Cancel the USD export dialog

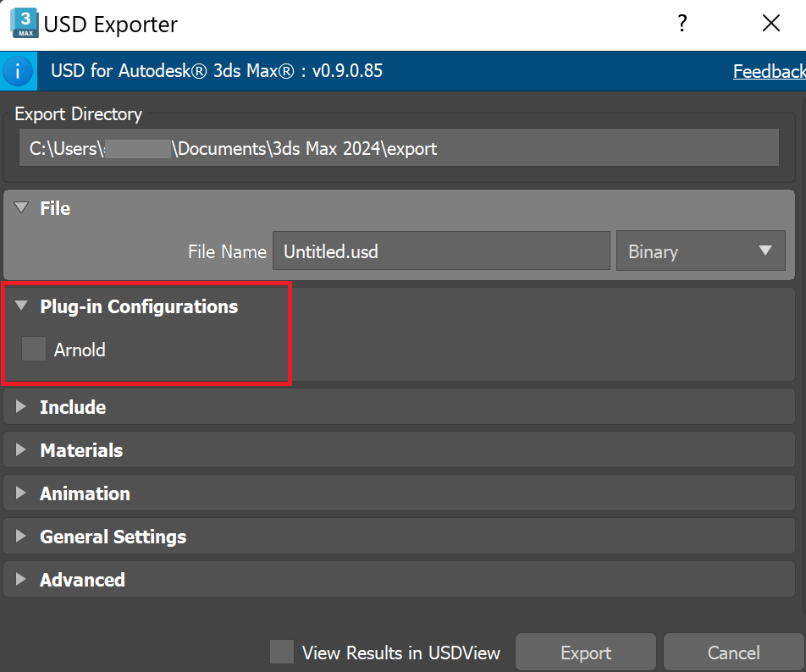[x=731, y=652]
